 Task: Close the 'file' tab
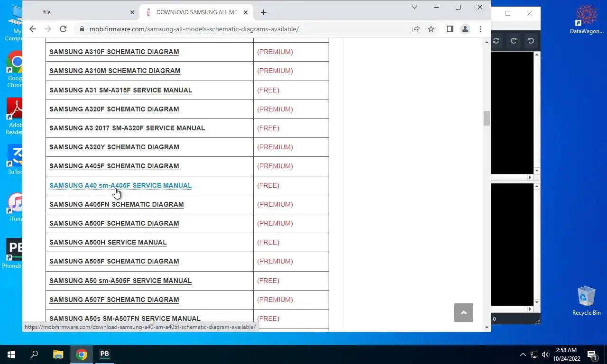pyautogui.click(x=132, y=12)
